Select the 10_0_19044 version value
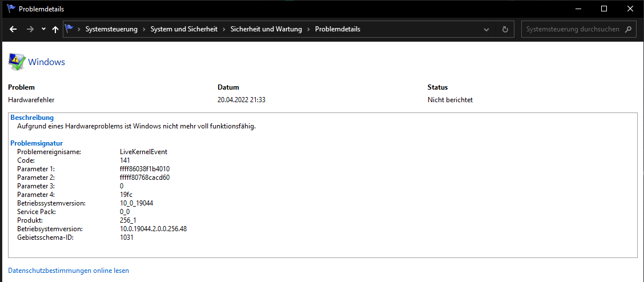Viewport: 644px width, 282px height. point(137,203)
